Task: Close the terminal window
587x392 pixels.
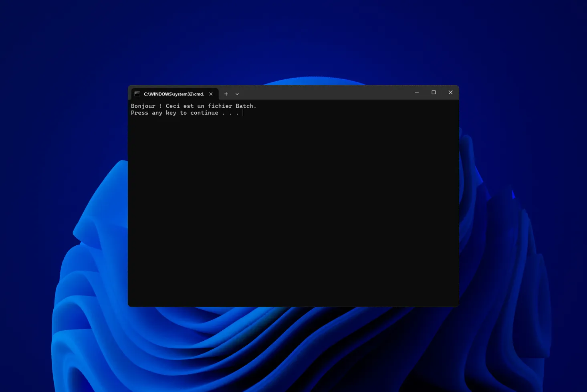Action: [450, 92]
